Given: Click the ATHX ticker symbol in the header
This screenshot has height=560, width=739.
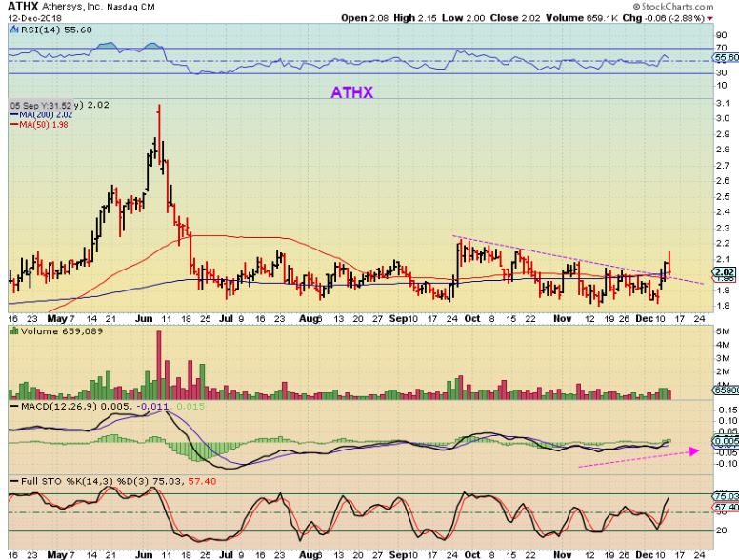Looking at the screenshot, I should point(23,7).
